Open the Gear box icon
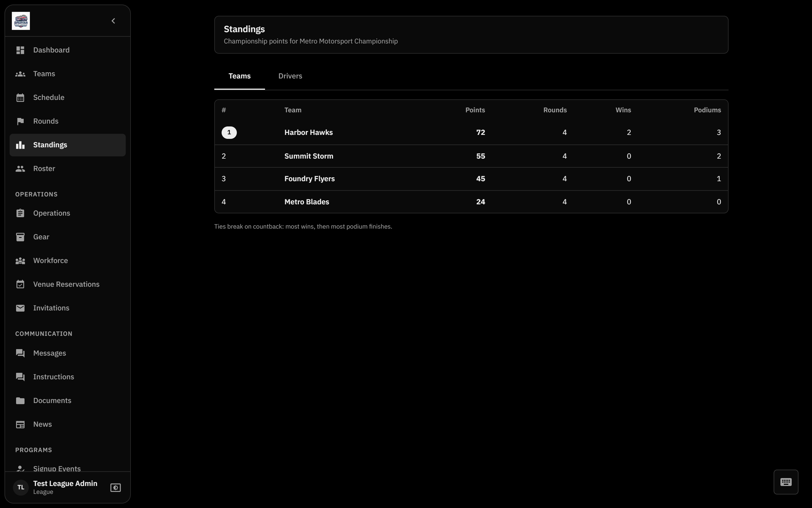This screenshot has width=812, height=508. coord(20,237)
